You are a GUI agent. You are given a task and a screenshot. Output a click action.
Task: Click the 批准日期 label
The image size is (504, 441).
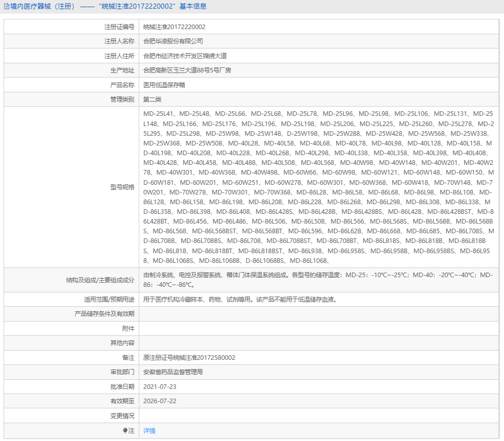[122, 386]
